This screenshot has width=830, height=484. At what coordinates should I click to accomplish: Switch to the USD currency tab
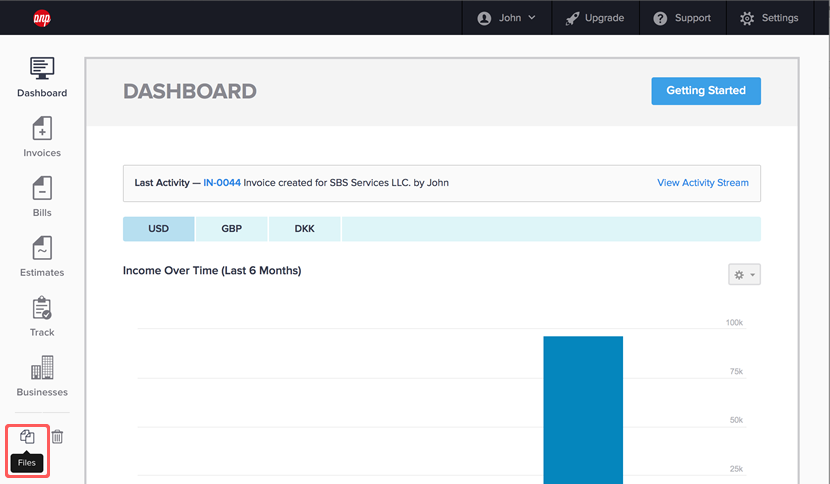159,229
